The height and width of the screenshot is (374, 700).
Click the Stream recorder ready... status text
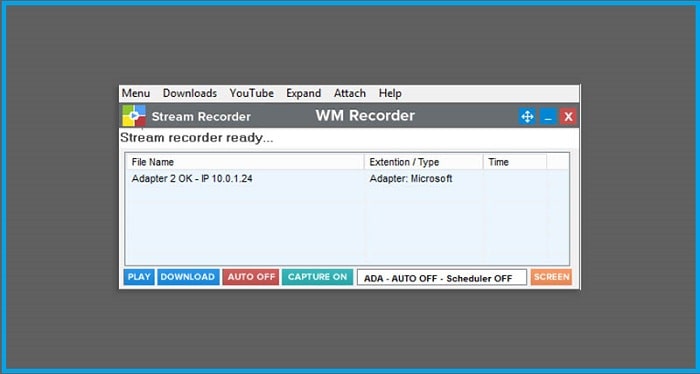click(196, 137)
